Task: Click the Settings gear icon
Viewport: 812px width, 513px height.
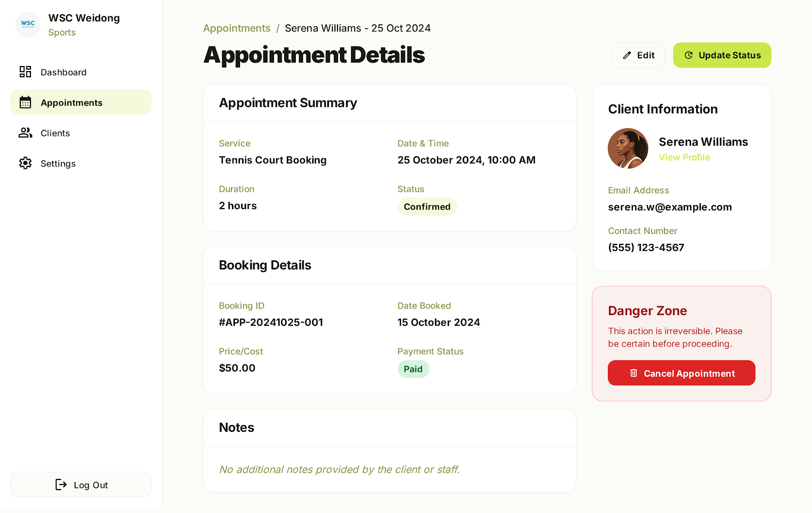Action: pyautogui.click(x=25, y=163)
